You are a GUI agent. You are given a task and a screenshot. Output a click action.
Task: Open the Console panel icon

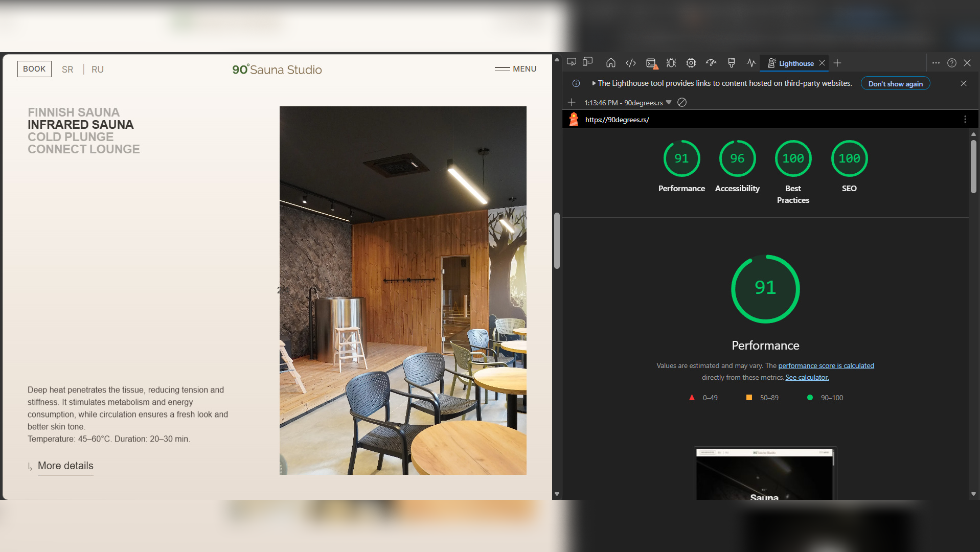[651, 63]
